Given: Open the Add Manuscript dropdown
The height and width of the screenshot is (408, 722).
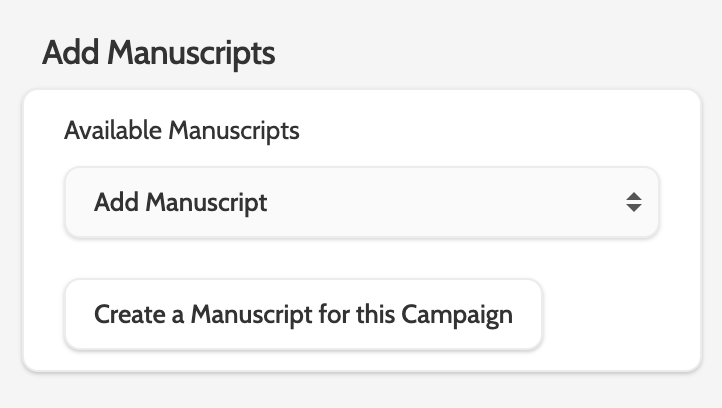Looking at the screenshot, I should click(x=361, y=202).
